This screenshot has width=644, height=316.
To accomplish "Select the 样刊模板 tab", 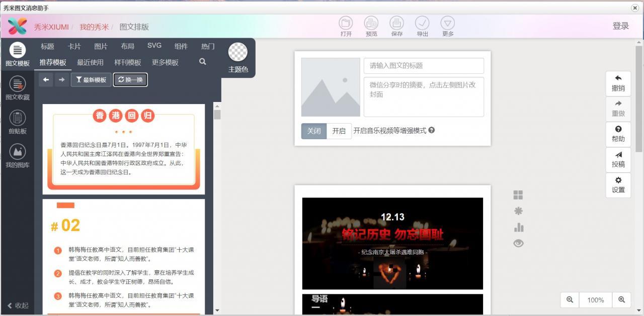I will pyautogui.click(x=128, y=62).
